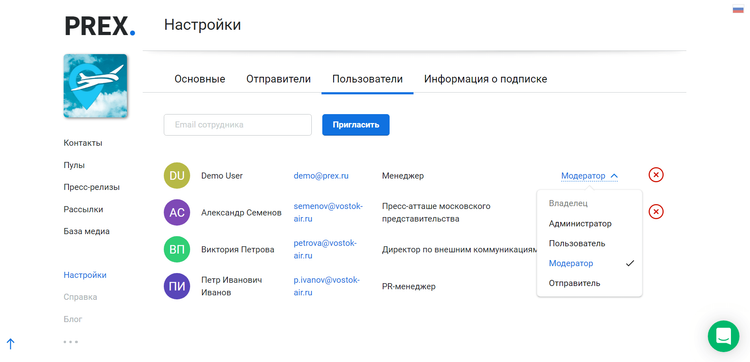Switch to the Отправители tab
Screen dimensions: 750x362
278,79
